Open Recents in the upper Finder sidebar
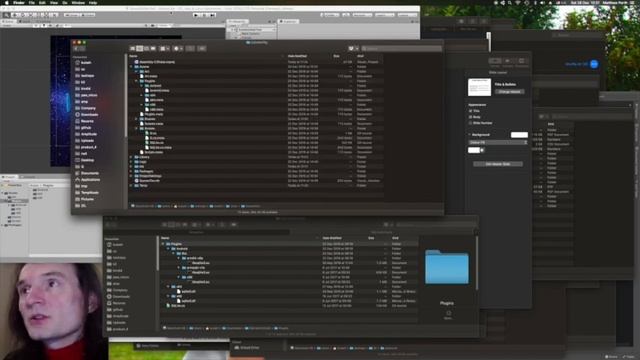This screenshot has height=360, width=640. 84,121
